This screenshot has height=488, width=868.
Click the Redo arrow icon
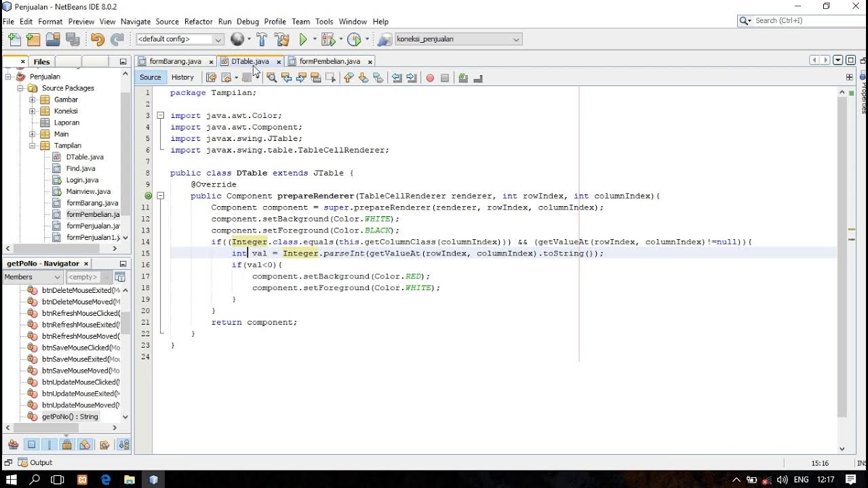pos(117,39)
